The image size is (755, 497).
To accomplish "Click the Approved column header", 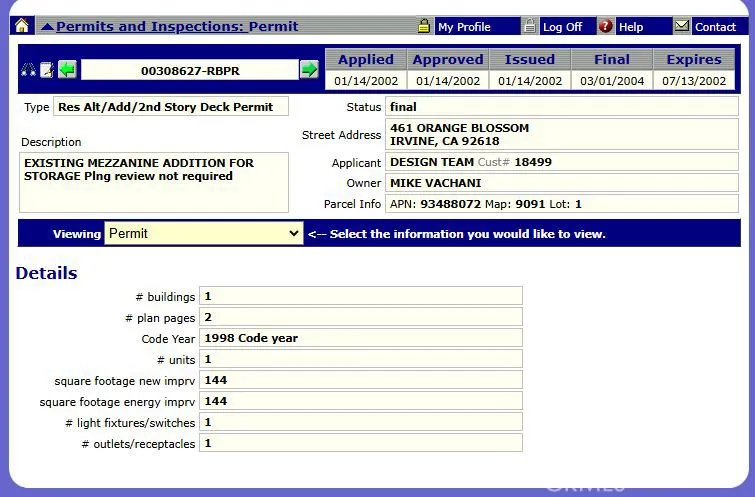I will pyautogui.click(x=448, y=59).
